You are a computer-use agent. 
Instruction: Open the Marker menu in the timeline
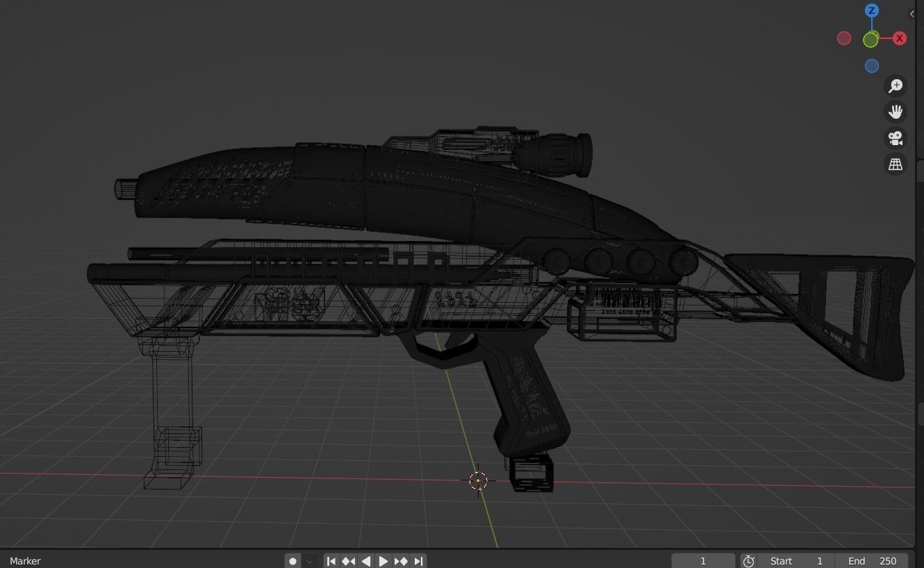tap(25, 561)
